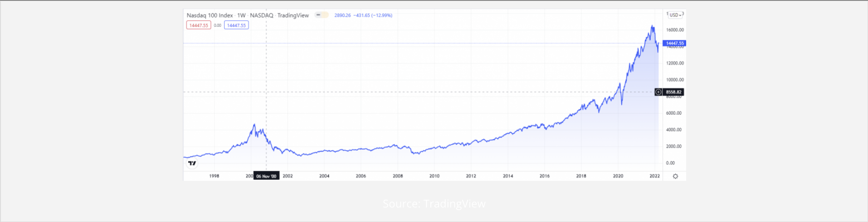Screen dimensions: 868x222
Task: Click 12000.00 on the price axis
Action: (x=675, y=63)
